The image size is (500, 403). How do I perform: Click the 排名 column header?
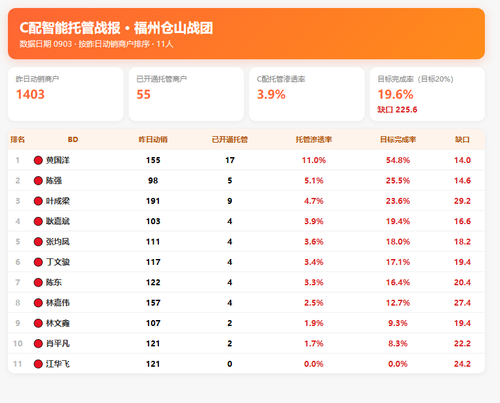point(18,139)
